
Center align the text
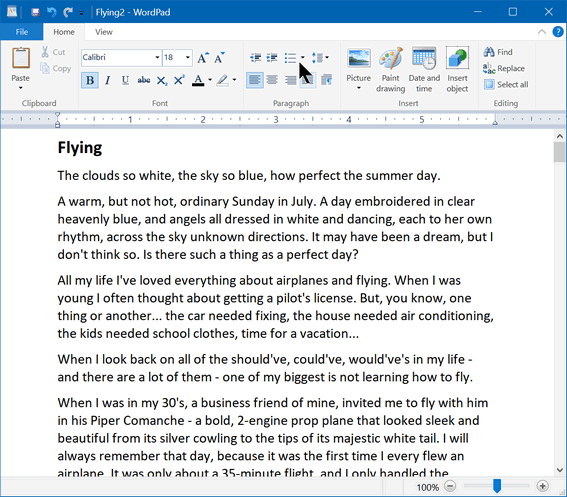pos(272,80)
